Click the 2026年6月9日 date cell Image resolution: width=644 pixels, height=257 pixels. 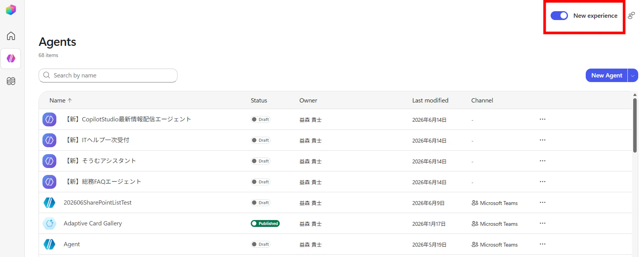(x=428, y=203)
